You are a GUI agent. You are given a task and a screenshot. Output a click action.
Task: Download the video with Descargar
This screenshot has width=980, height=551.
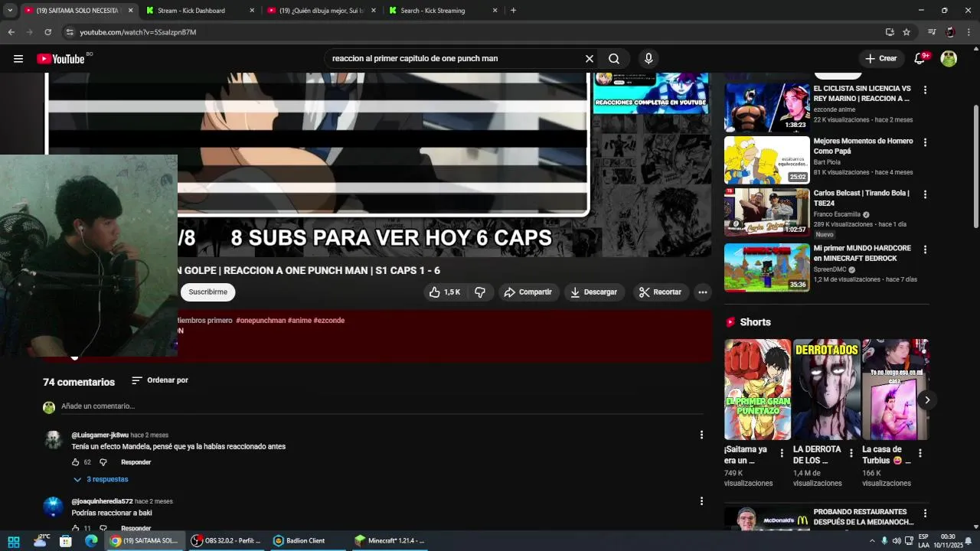click(x=593, y=292)
